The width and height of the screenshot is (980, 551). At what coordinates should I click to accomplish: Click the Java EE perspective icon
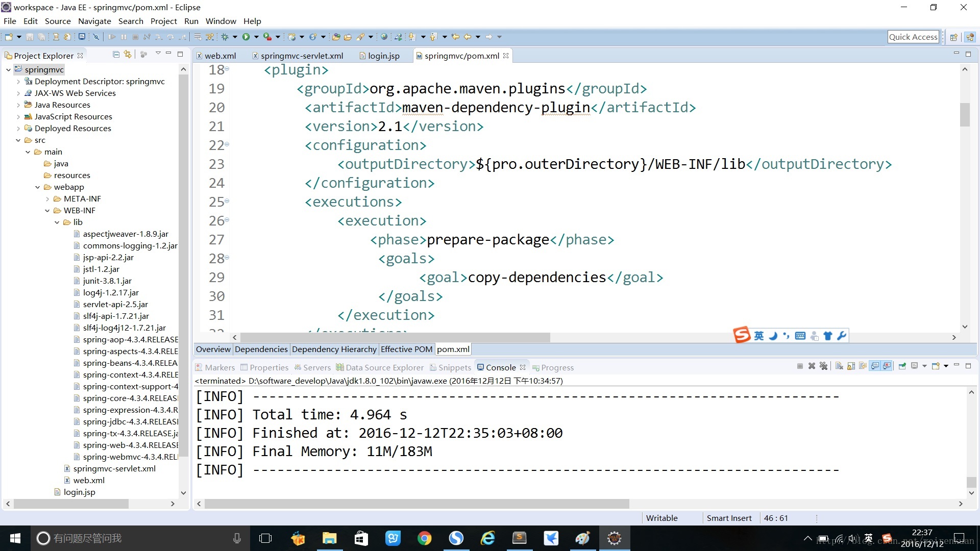point(970,37)
